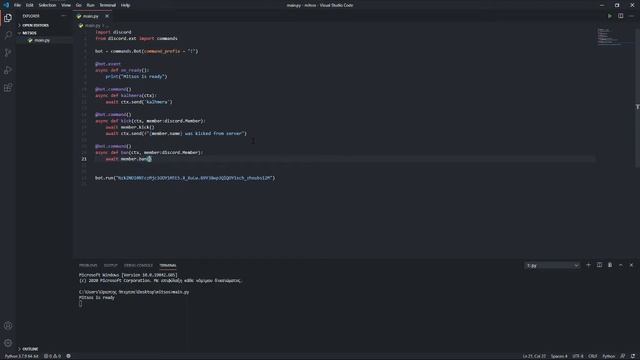Split the terminal pane
The image size is (640, 360).
pyautogui.click(x=599, y=265)
